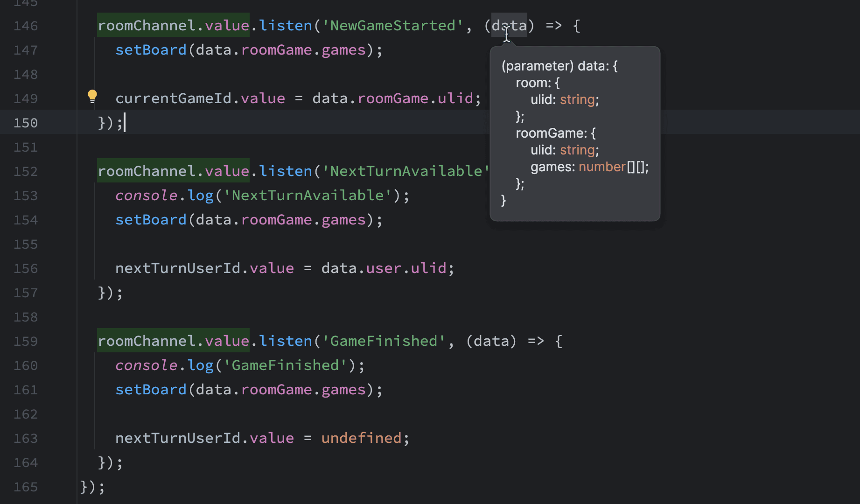Click line number 160 in the gutter
This screenshot has width=860, height=504.
click(x=26, y=365)
